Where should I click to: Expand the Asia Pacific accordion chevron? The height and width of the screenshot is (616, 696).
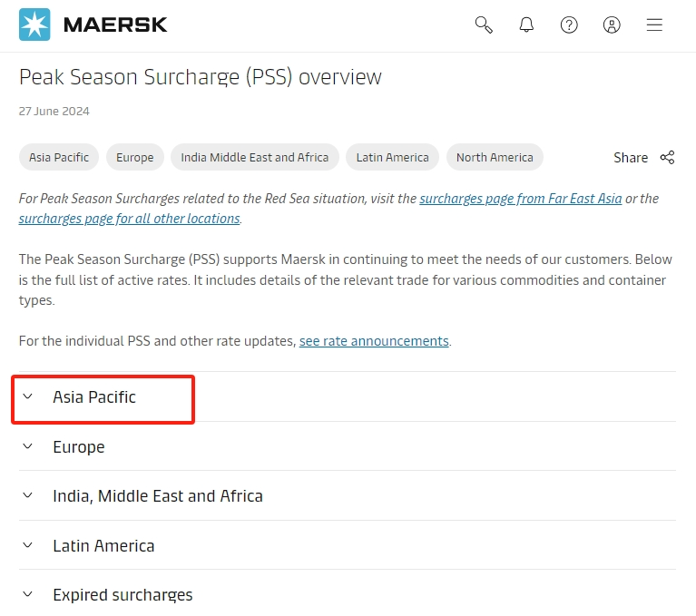(27, 396)
